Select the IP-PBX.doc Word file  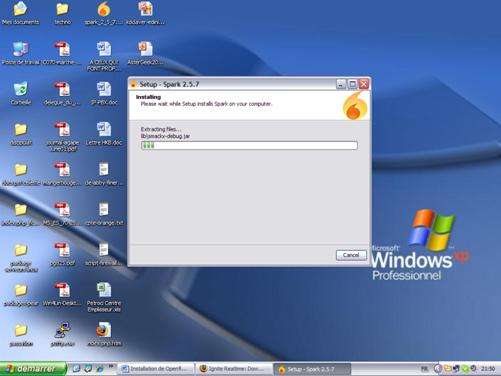pos(104,93)
